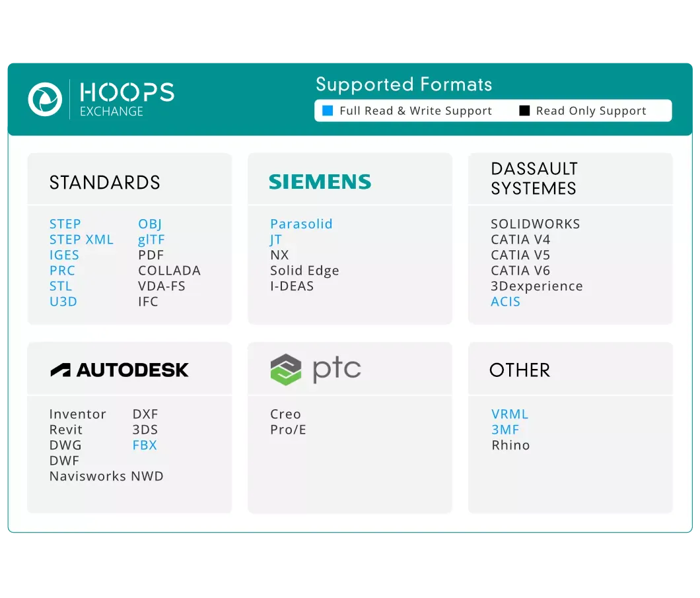
Task: Select the OBJ format
Action: pyautogui.click(x=150, y=224)
